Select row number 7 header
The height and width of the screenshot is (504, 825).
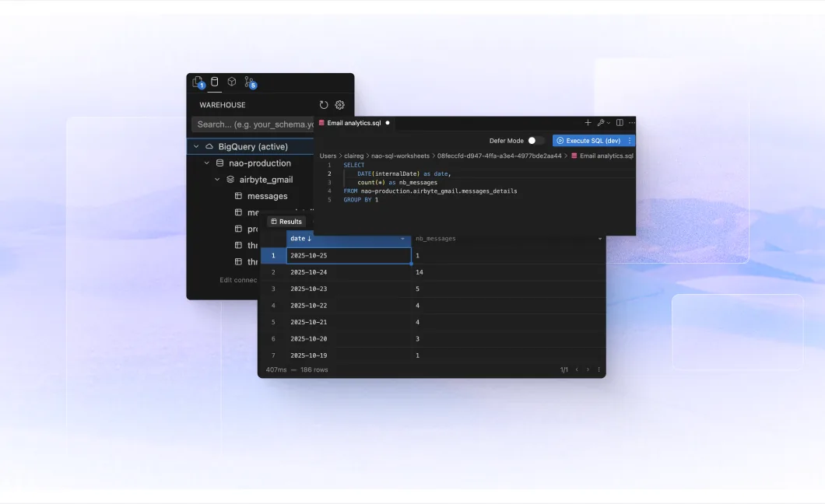[273, 355]
